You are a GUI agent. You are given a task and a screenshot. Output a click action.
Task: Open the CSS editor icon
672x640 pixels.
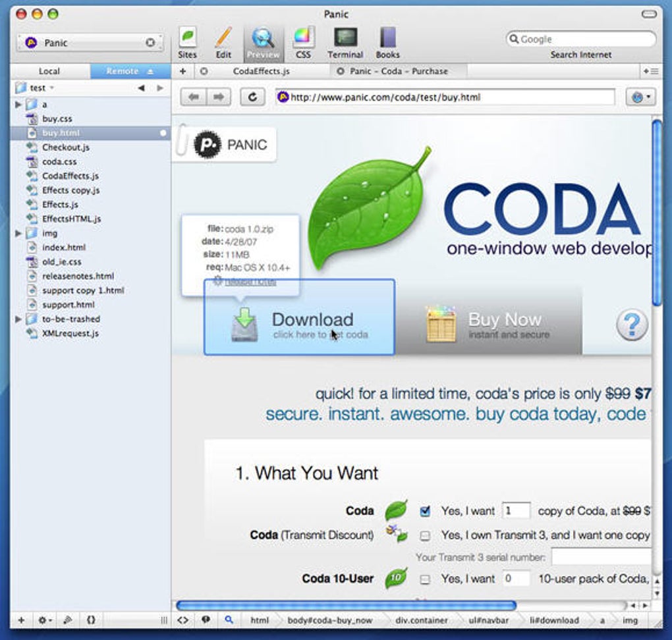tap(303, 43)
